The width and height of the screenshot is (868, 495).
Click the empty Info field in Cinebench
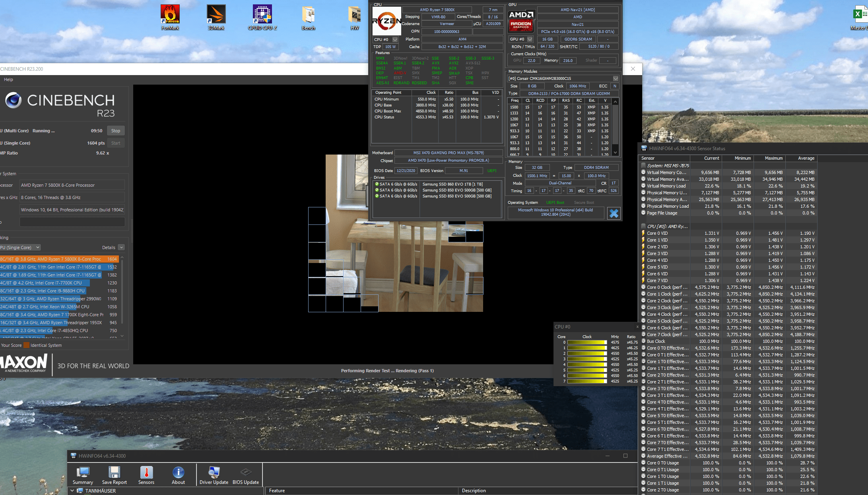tap(72, 222)
